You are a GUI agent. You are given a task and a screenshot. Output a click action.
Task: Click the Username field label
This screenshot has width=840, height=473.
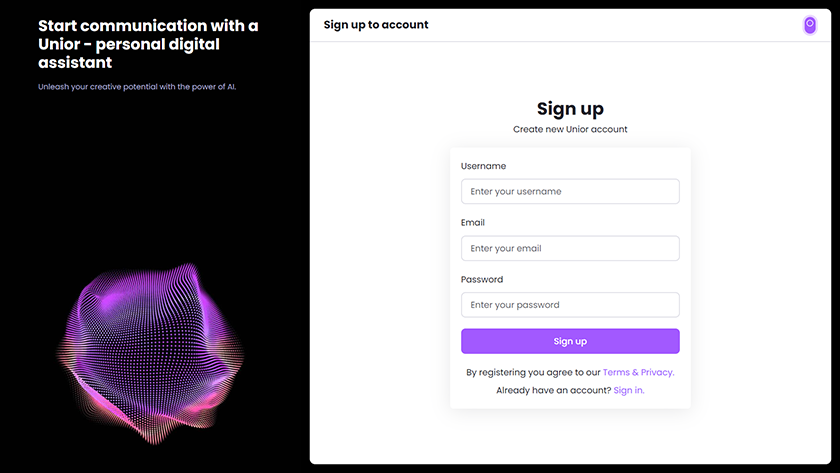(483, 166)
